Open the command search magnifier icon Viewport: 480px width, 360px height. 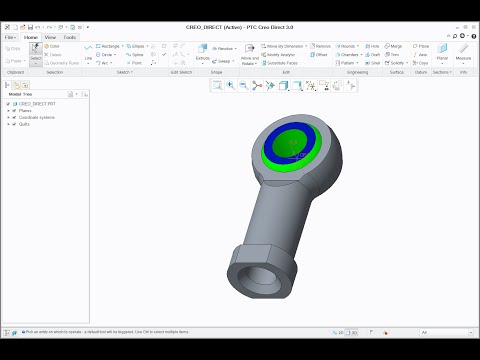pos(455,36)
